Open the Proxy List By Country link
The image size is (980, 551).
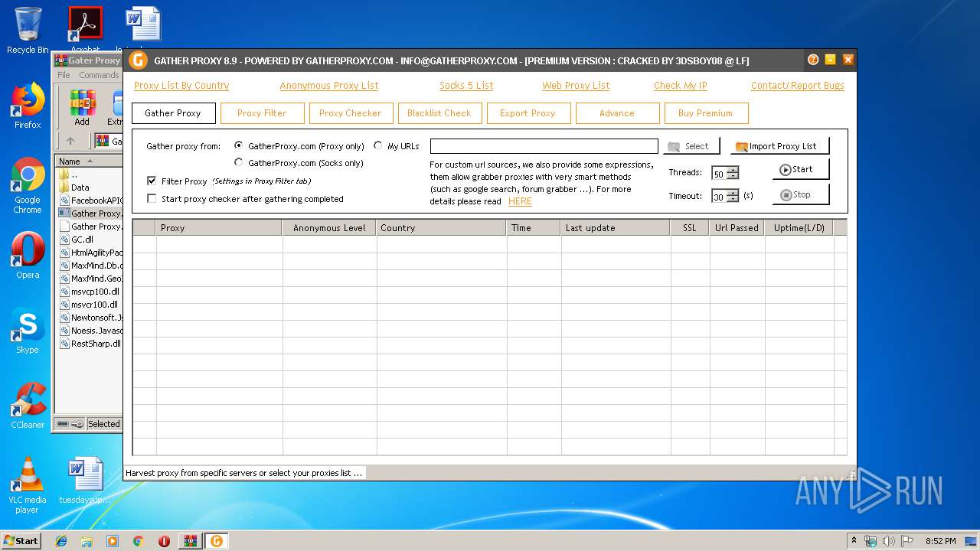click(x=181, y=86)
